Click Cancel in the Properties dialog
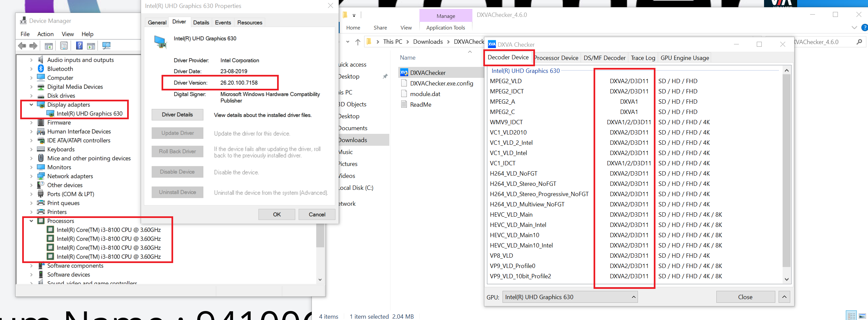Image resolution: width=868 pixels, height=320 pixels. click(x=317, y=214)
